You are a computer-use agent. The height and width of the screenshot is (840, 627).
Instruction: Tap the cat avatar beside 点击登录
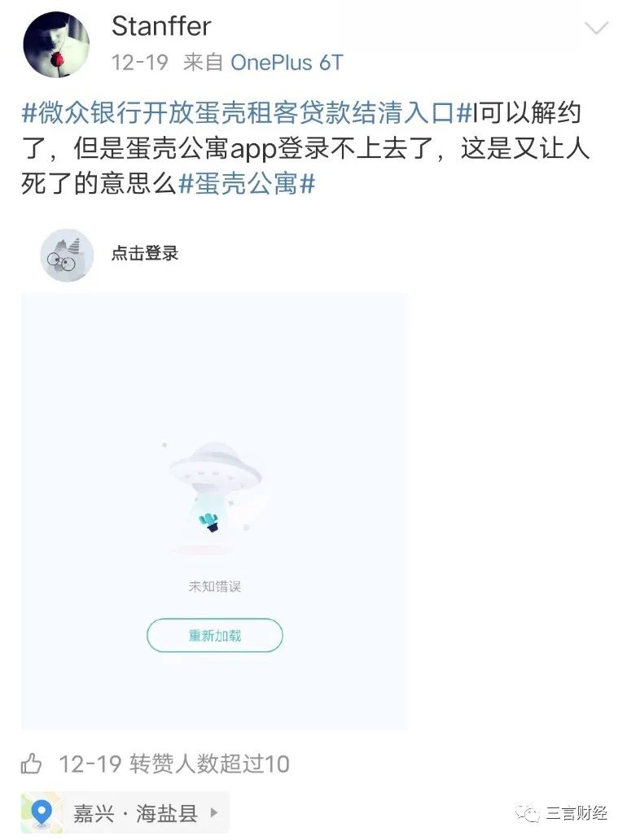(x=67, y=255)
